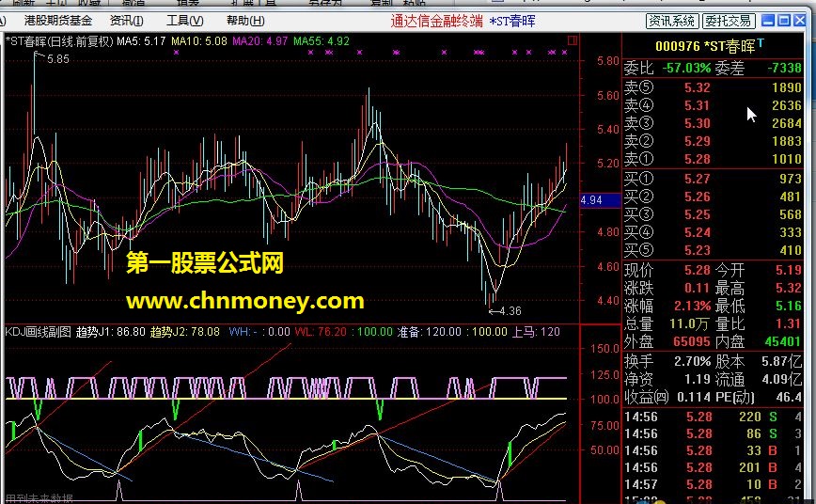Click the 总量 value 11.0万
Image resolution: width=816 pixels, height=504 pixels.
689,323
